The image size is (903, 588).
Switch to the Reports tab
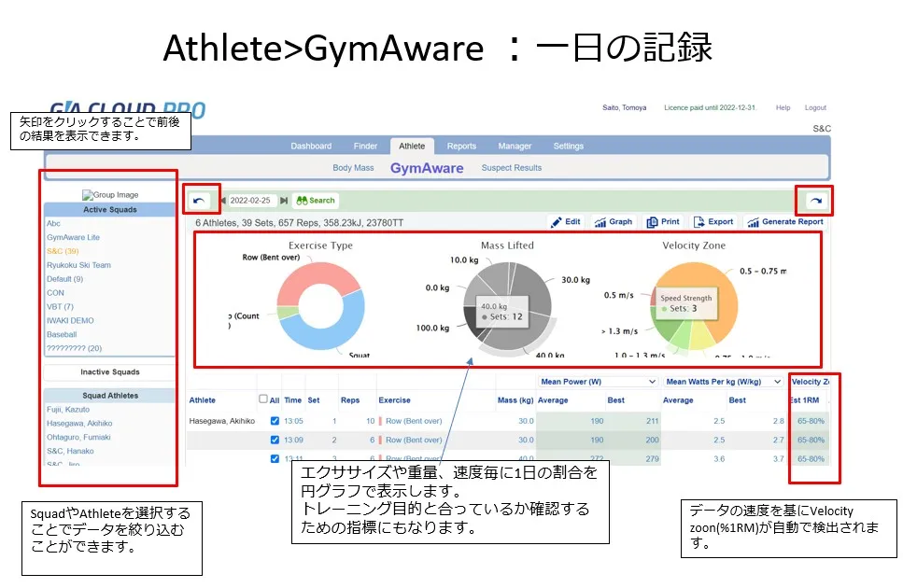(461, 147)
